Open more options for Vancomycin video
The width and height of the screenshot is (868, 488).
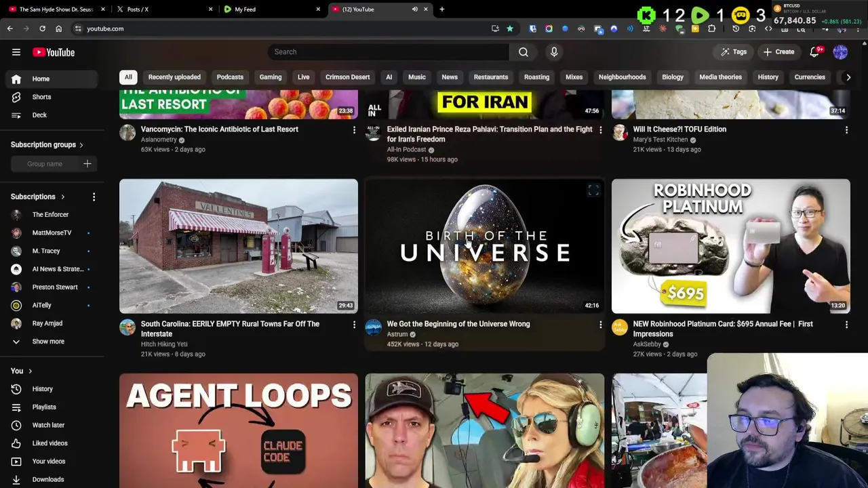[x=354, y=129]
